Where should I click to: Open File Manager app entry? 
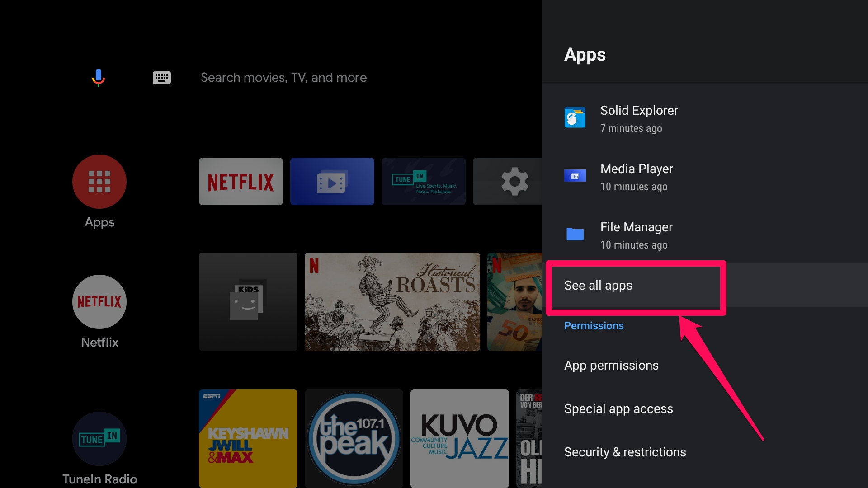[x=705, y=235]
